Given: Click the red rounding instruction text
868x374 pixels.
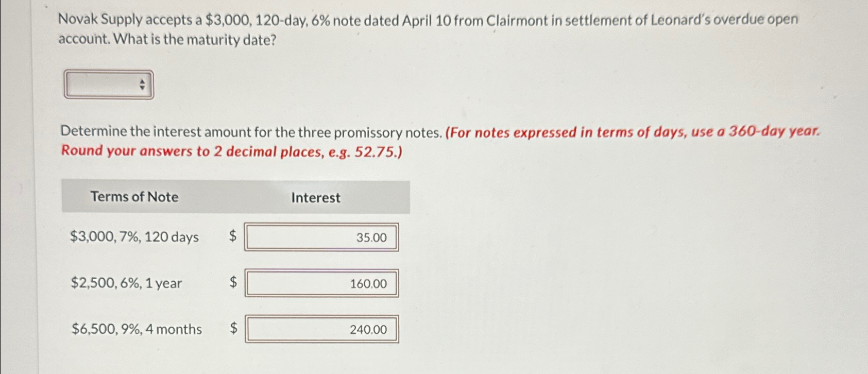Looking at the screenshot, I should click(231, 151).
